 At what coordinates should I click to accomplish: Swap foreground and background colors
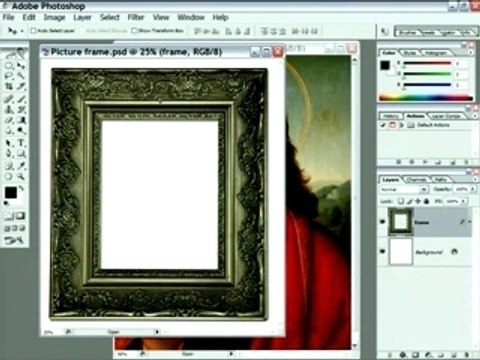pyautogui.click(x=21, y=188)
